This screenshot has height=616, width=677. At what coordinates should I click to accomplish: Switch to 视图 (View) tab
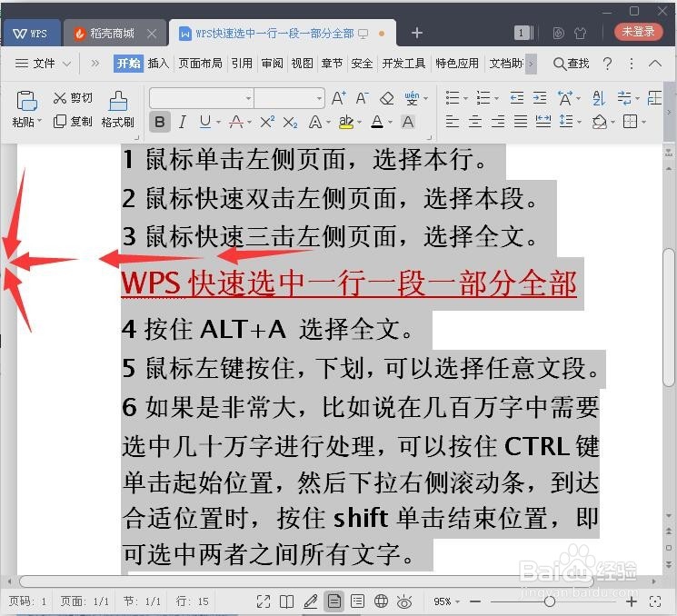(x=302, y=64)
